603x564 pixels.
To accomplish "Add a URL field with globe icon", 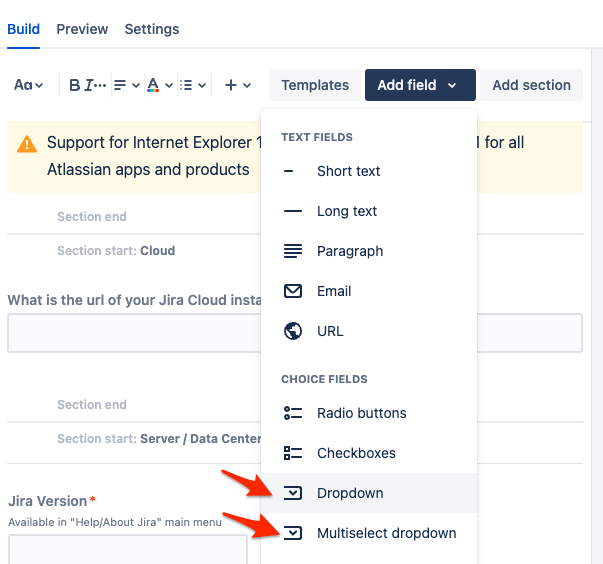I will tap(330, 331).
